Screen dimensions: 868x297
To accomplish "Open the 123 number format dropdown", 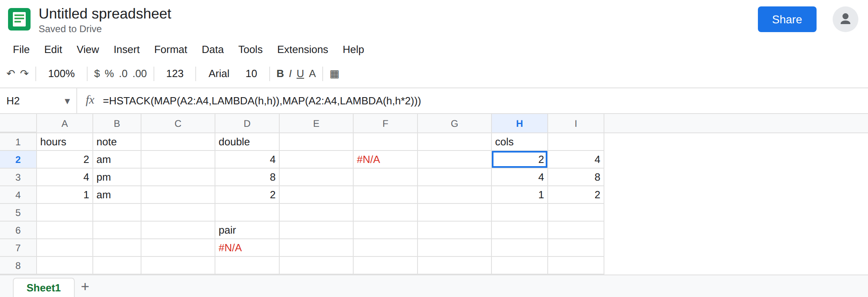I will pyautogui.click(x=175, y=73).
